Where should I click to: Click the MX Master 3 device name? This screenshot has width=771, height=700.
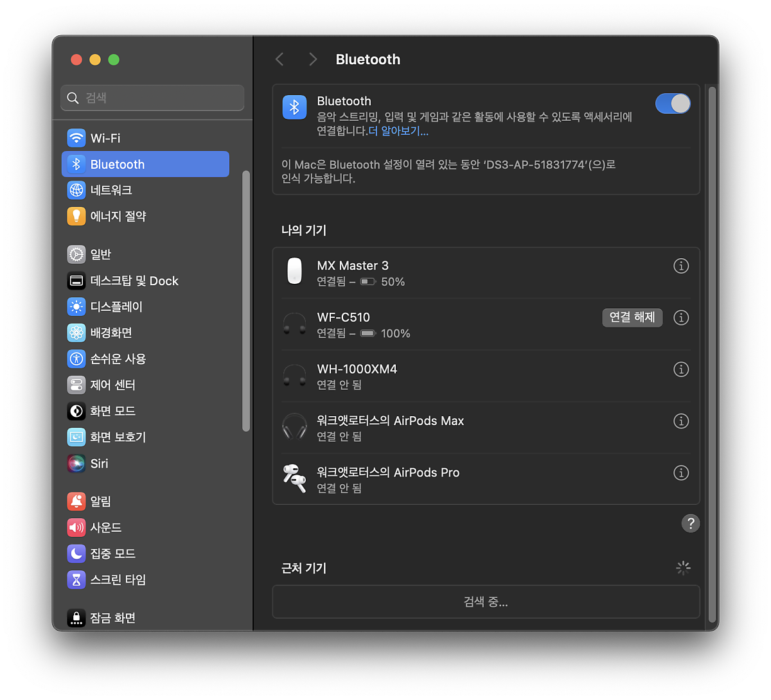(353, 266)
